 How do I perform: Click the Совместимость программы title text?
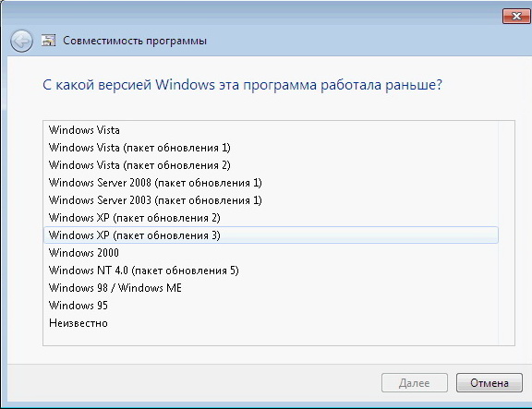click(x=135, y=41)
